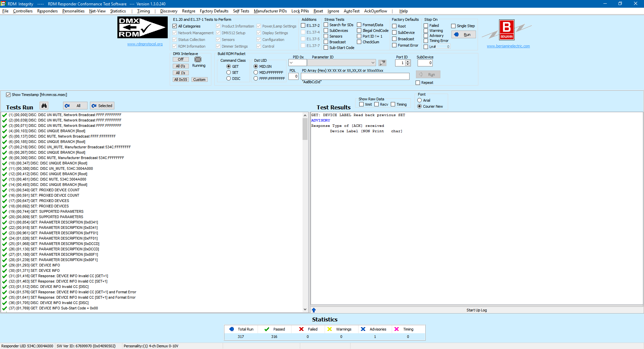
Task: Open the Discovery menu
Action: [x=169, y=11]
